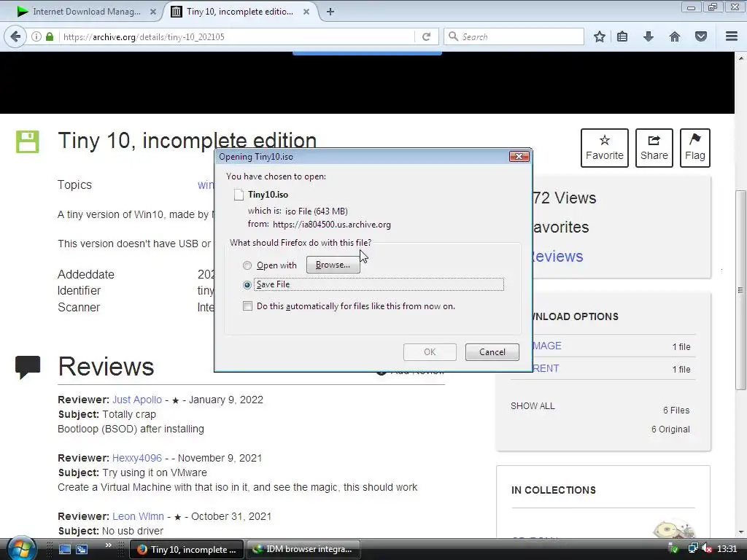Click the Browse... button
Screen dimensions: 747x560
click(x=333, y=265)
